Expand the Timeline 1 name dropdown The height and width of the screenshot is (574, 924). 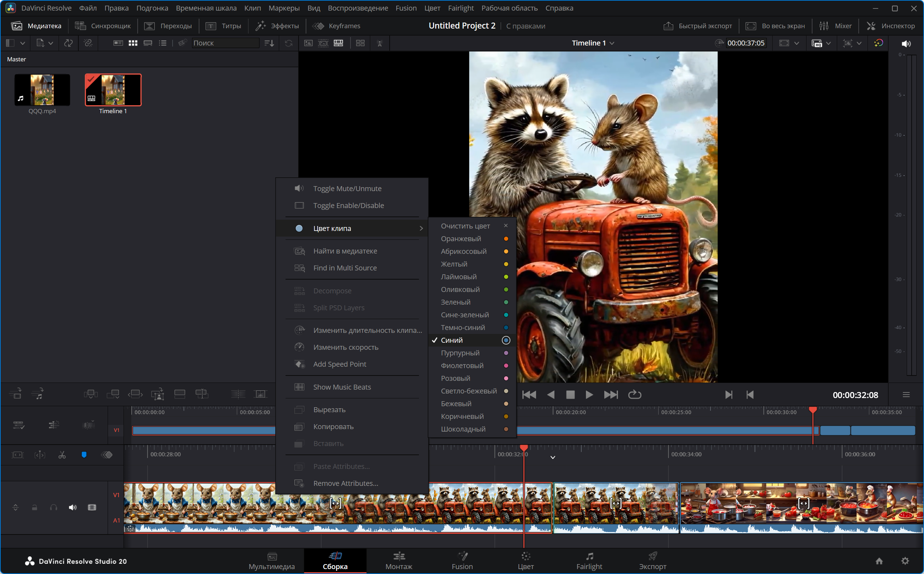pyautogui.click(x=612, y=43)
